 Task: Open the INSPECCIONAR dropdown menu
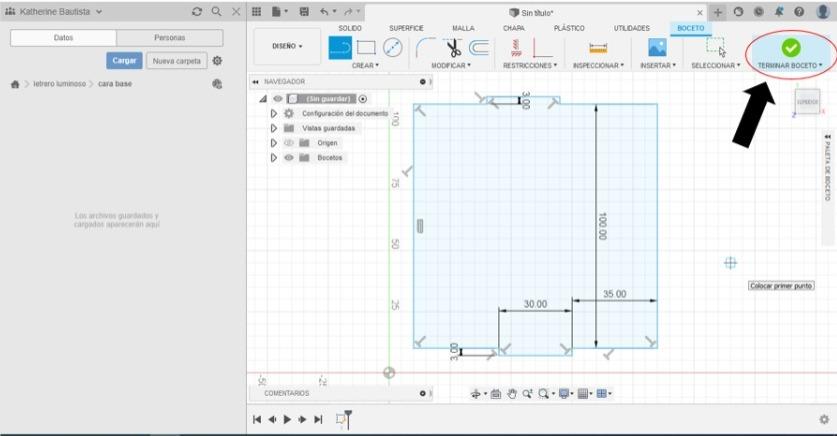pyautogui.click(x=598, y=66)
